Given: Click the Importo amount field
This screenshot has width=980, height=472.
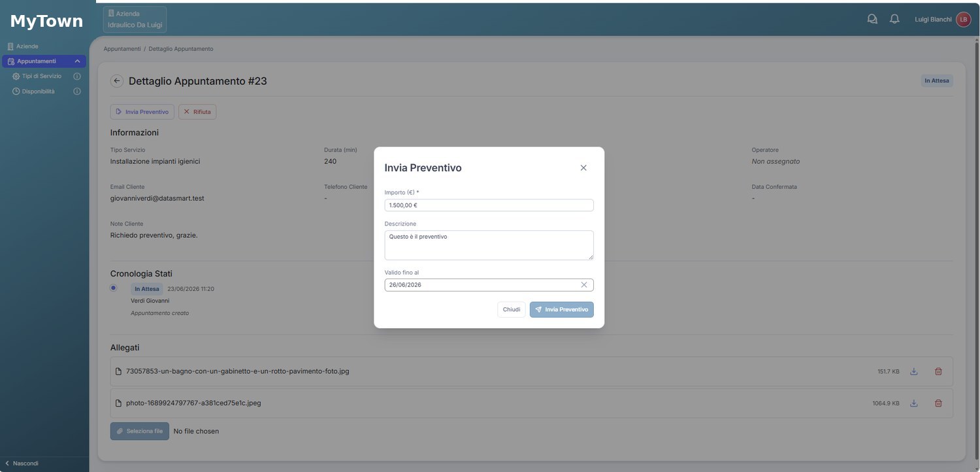Looking at the screenshot, I should [489, 205].
